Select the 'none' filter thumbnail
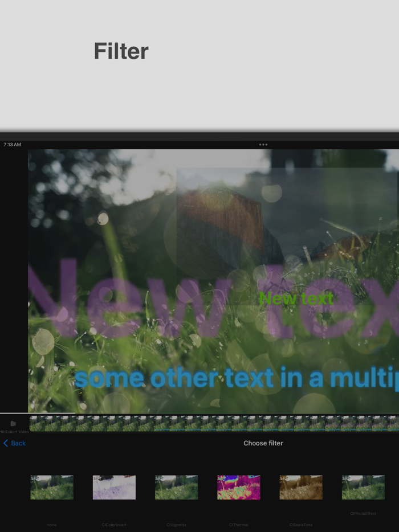 pos(52,487)
